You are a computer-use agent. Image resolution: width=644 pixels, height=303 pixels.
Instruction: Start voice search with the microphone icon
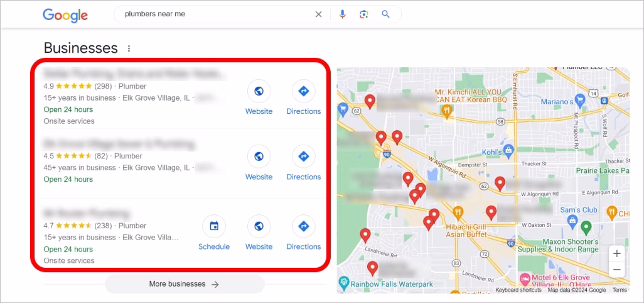343,14
